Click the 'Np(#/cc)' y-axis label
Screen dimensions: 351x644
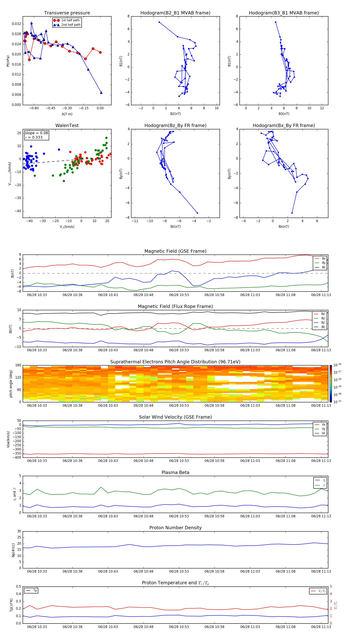pyautogui.click(x=13, y=550)
